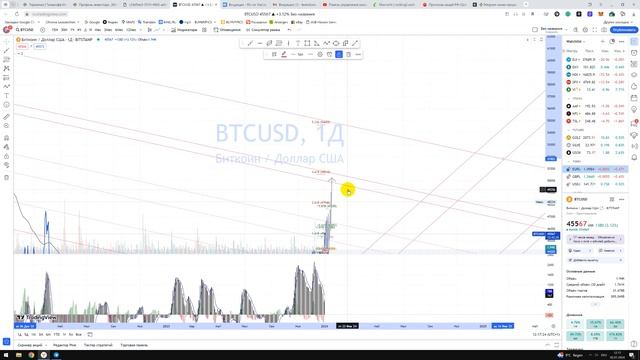
Task: Select the line tool in floating favorites bar
Action: coord(250,43)
